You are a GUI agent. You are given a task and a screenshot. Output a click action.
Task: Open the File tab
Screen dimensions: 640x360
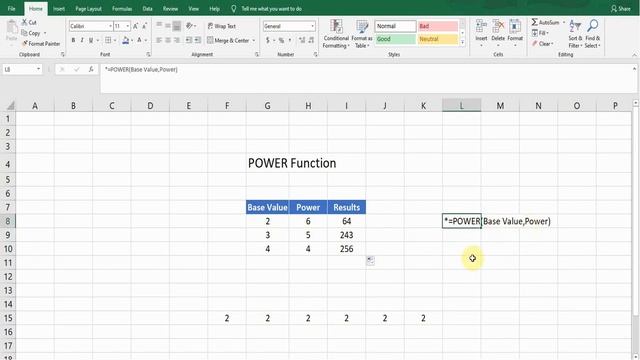pos(11,9)
